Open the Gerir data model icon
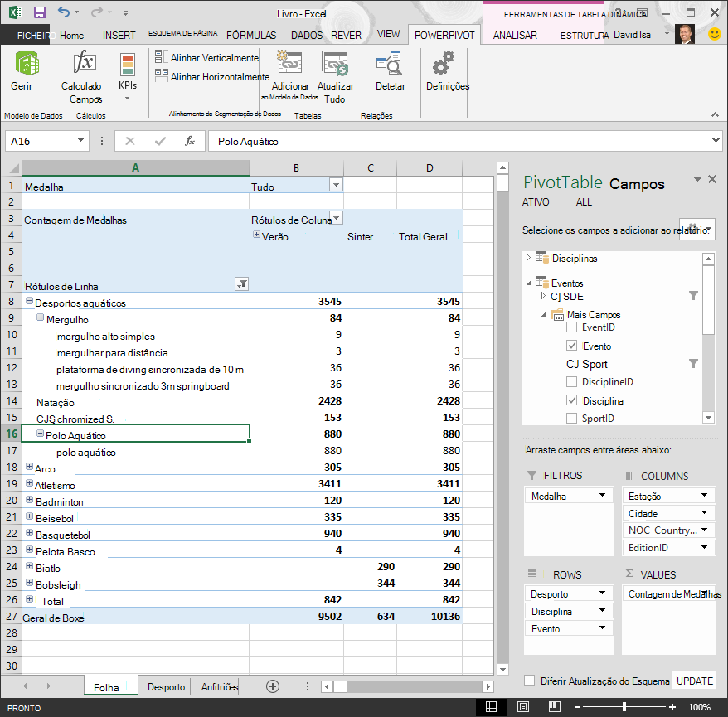728x717 pixels. (x=27, y=63)
